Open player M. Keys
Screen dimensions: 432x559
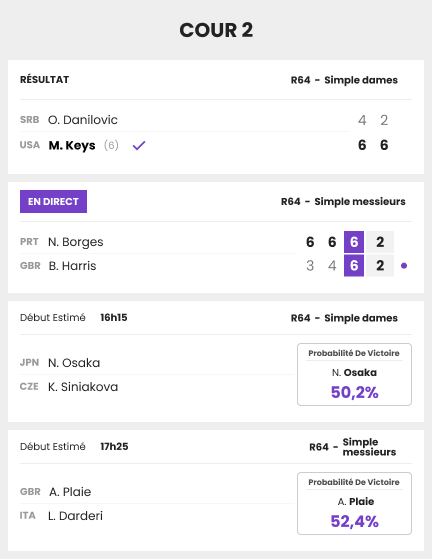tap(72, 145)
